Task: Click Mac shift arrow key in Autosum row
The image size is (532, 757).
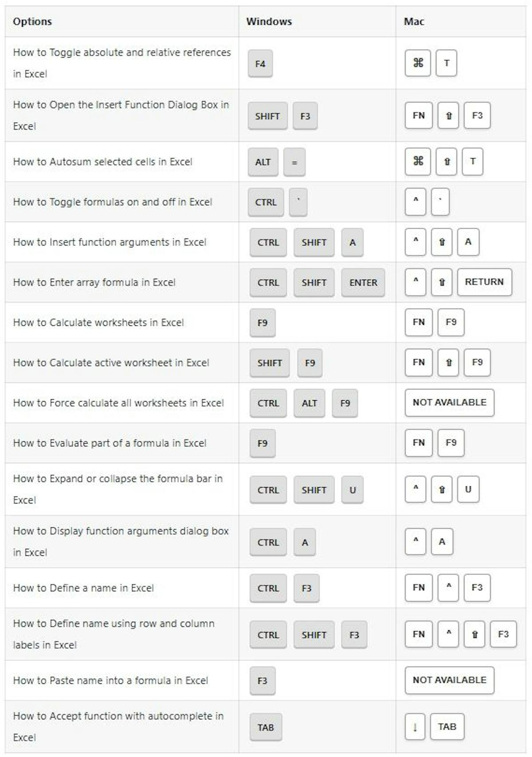Action: [x=447, y=161]
